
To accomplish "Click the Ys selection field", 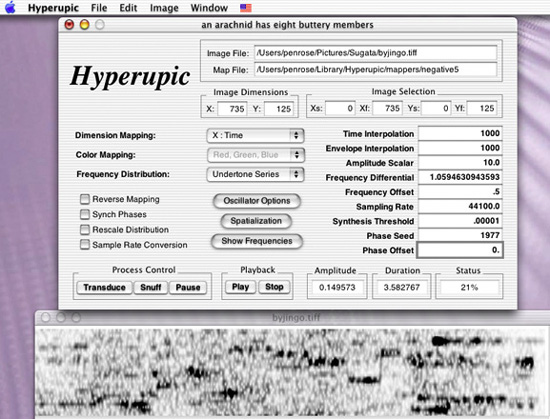I will tap(436, 108).
